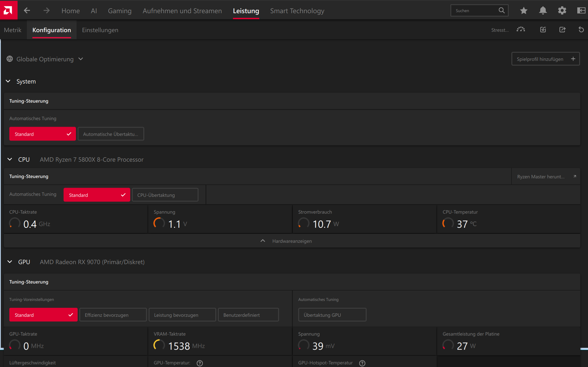Select Automatische Übertaktung under System tuning
This screenshot has height=367, width=588.
click(111, 134)
